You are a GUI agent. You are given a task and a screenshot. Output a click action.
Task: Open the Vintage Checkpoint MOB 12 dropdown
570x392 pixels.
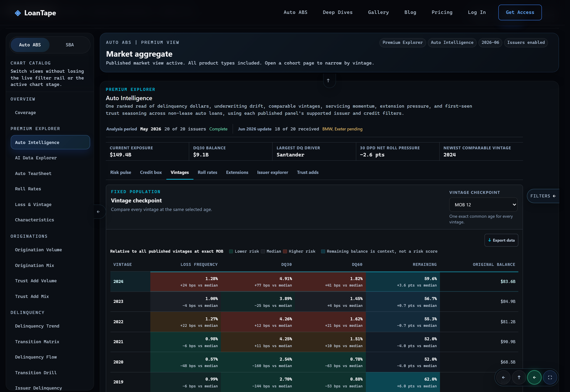point(483,205)
